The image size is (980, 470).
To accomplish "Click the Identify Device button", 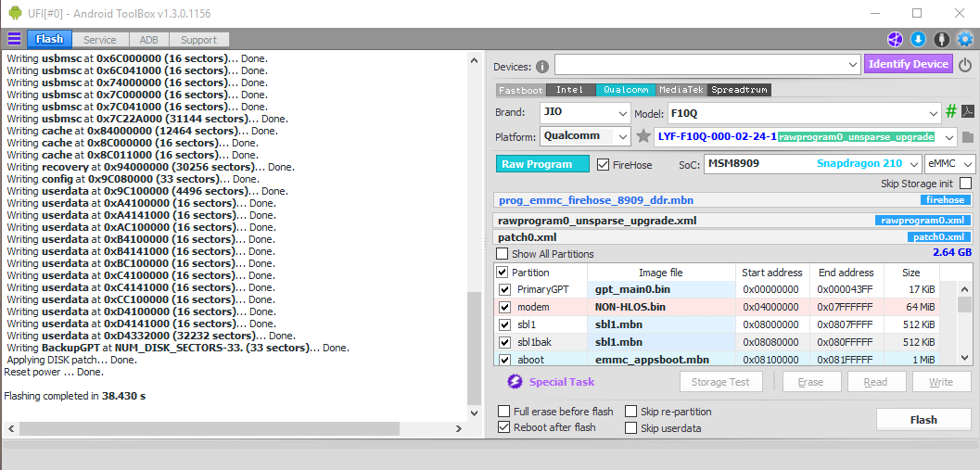I will [910, 64].
